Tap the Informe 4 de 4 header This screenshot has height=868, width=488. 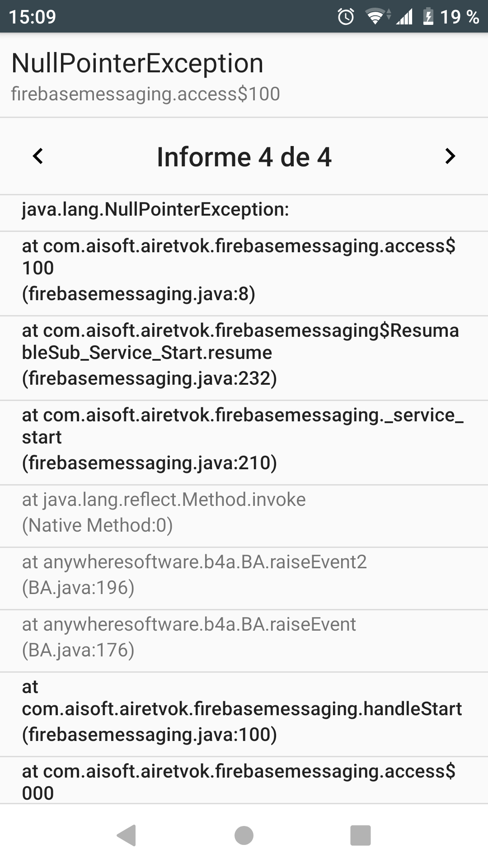coord(244,157)
